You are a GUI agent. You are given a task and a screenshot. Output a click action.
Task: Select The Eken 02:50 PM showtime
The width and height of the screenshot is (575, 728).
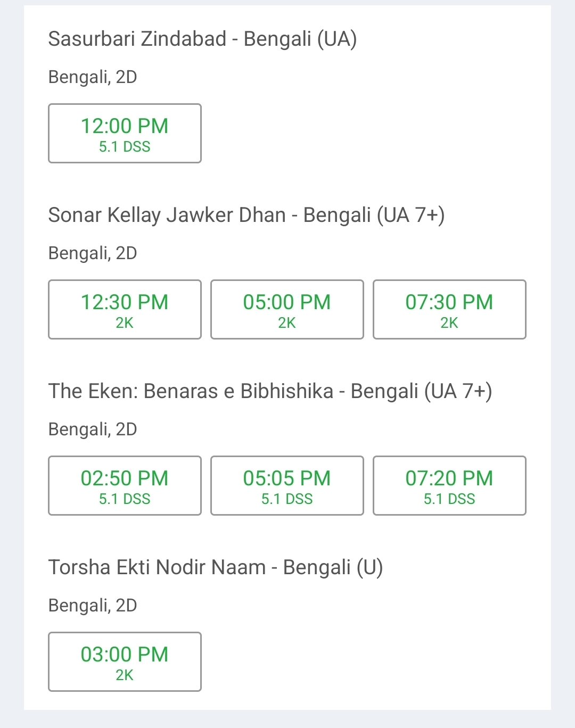[125, 485]
